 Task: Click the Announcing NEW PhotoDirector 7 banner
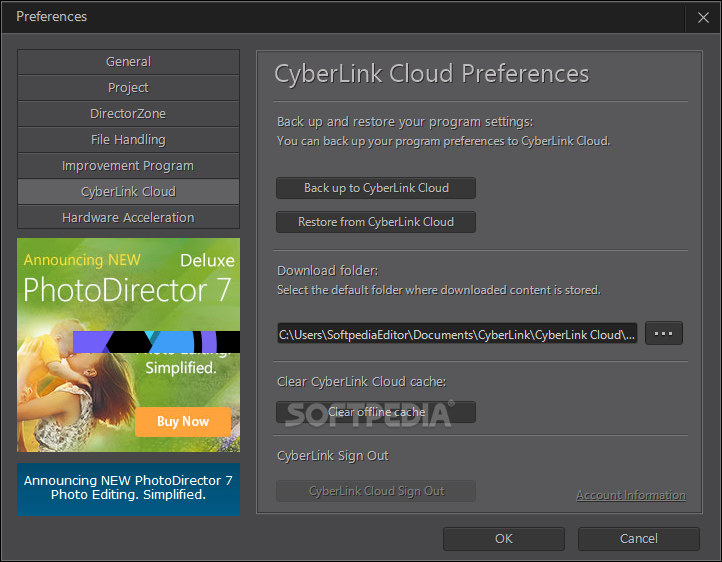(128, 489)
